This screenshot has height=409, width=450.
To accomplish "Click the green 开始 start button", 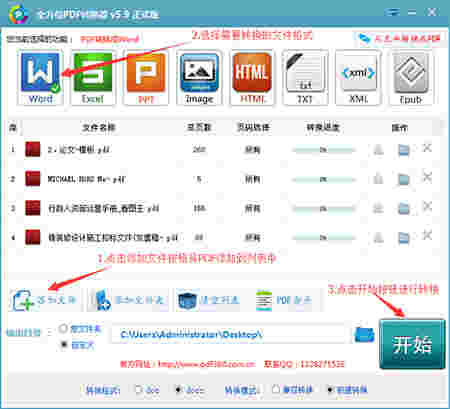I will pyautogui.click(x=412, y=344).
